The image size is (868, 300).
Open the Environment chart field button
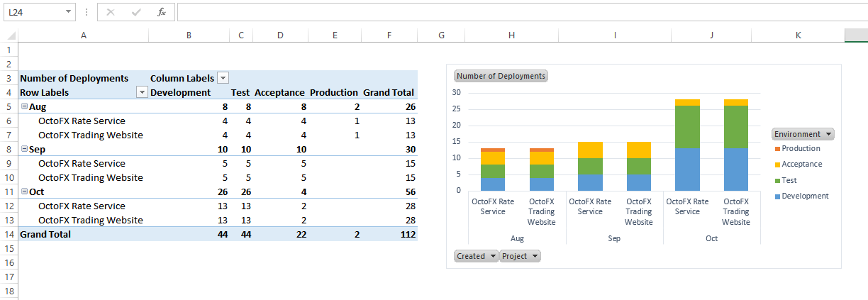[803, 134]
